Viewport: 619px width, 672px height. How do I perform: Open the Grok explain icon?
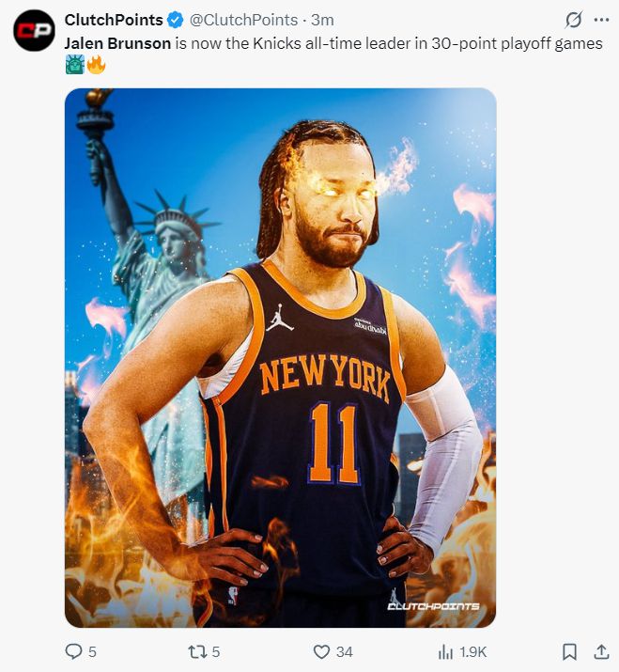pyautogui.click(x=573, y=20)
